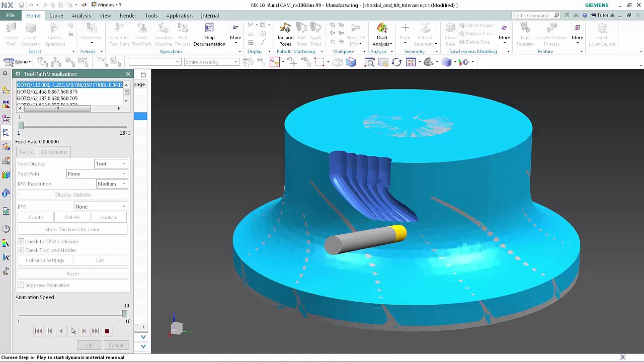This screenshot has width=644, height=362.
Task: Open the File menu
Action: (11, 16)
